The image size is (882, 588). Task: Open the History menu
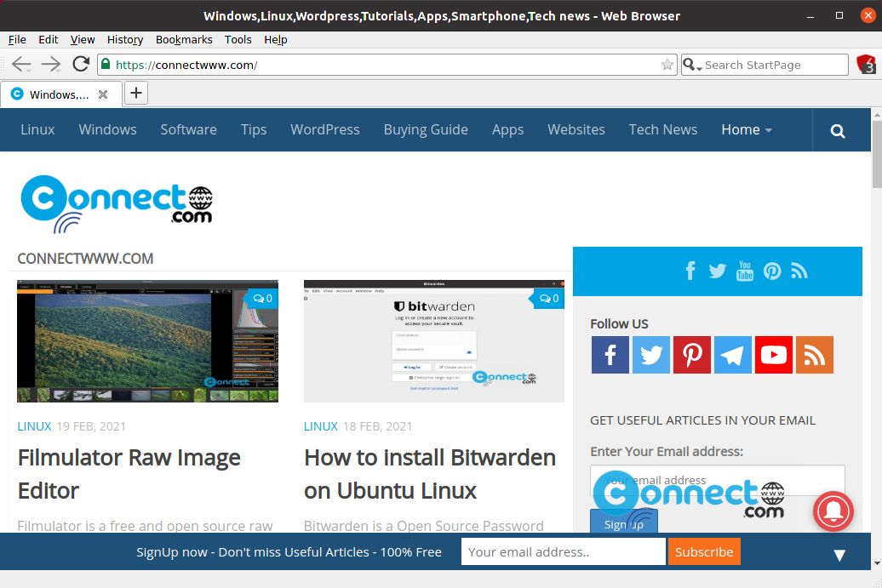tap(125, 39)
